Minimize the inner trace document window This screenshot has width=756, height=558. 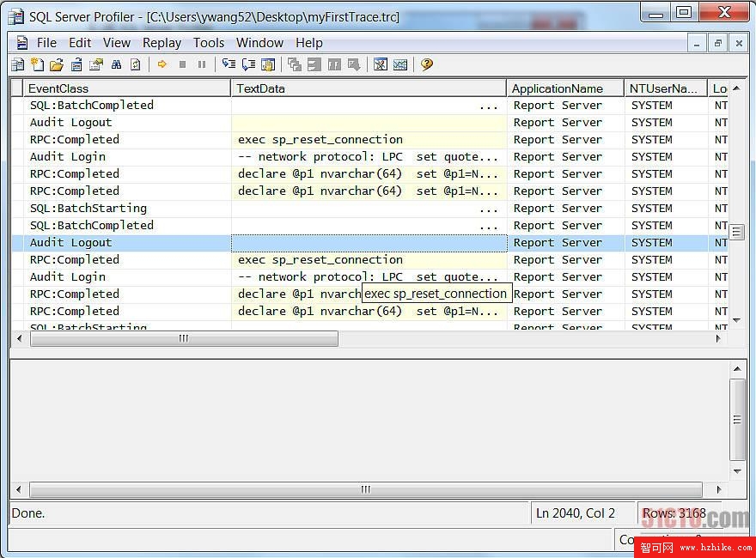point(697,44)
